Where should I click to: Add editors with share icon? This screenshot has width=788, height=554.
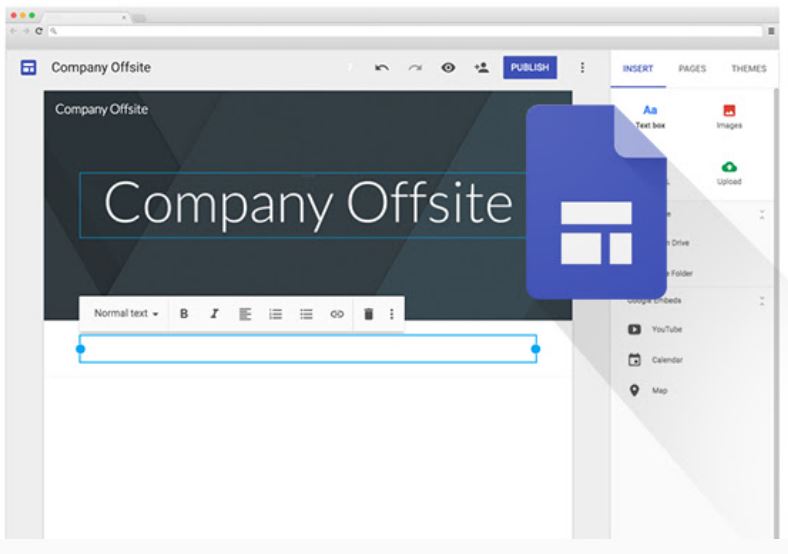(x=481, y=67)
